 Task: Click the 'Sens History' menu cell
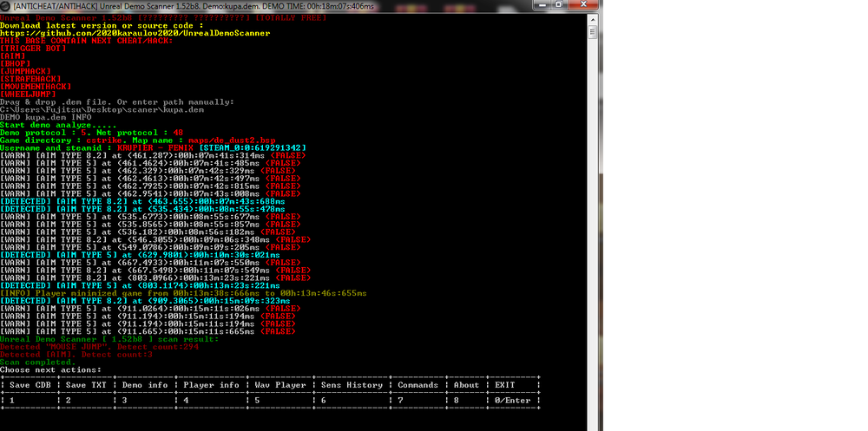click(x=351, y=385)
